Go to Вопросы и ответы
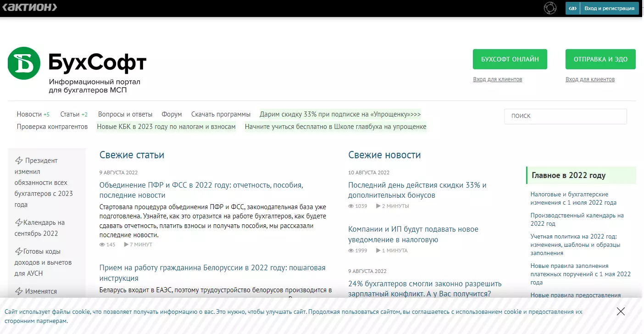Screen dimensions: 644x334 point(125,114)
